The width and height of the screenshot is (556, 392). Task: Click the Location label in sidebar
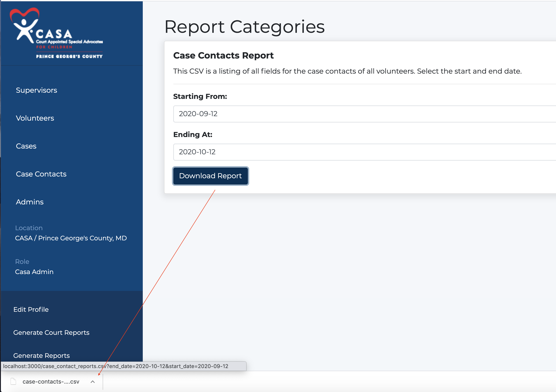[29, 228]
